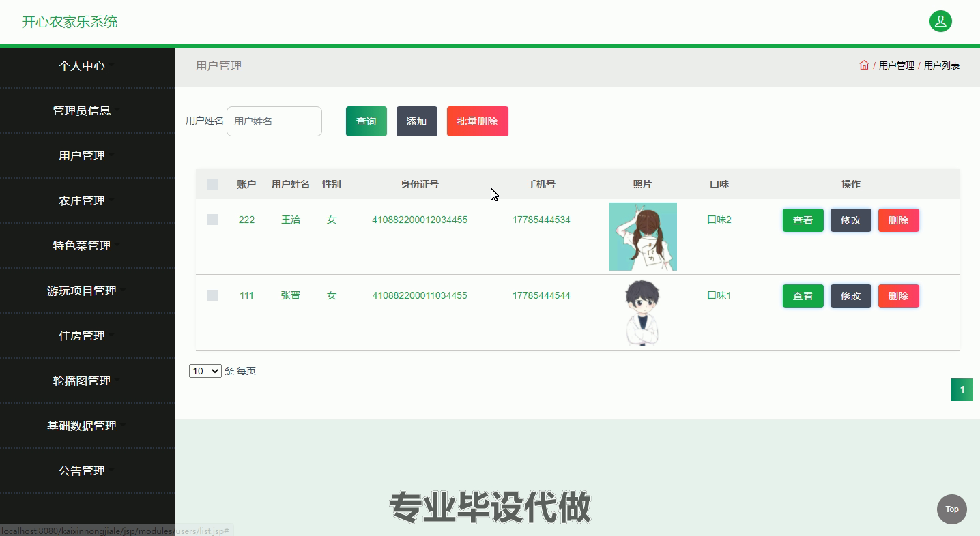Image resolution: width=980 pixels, height=536 pixels.
Task: Click the 口味 column header
Action: (x=719, y=184)
